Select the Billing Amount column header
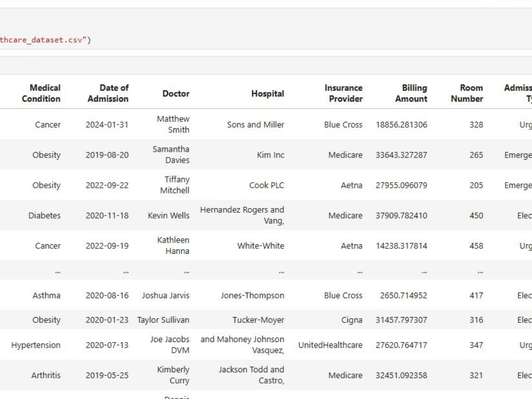This screenshot has width=532, height=399. coord(411,93)
